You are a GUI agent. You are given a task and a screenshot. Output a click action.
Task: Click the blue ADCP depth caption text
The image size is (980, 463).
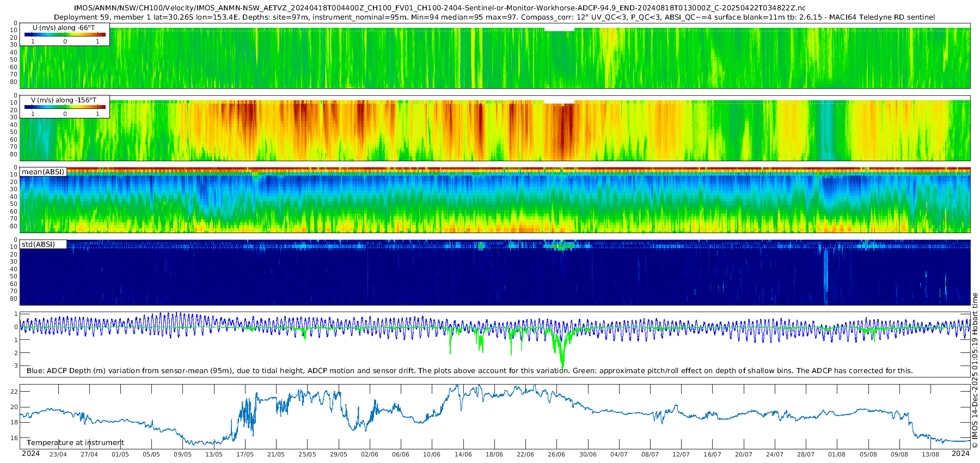pyautogui.click(x=469, y=371)
